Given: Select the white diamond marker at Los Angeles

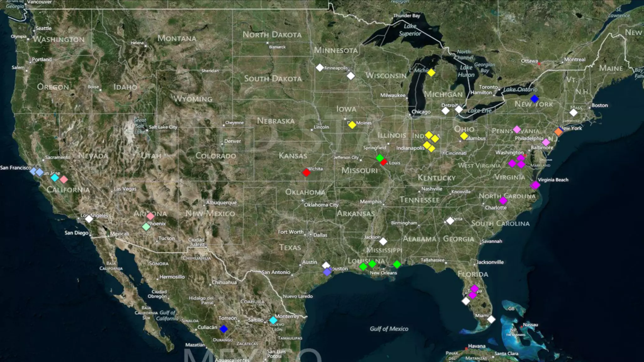Looking at the screenshot, I should point(89,219).
